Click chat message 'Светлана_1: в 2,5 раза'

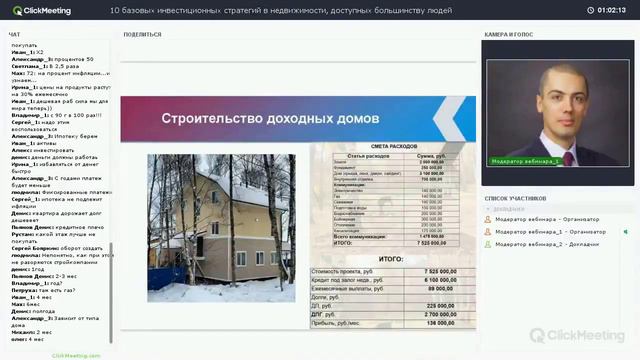click(x=45, y=66)
